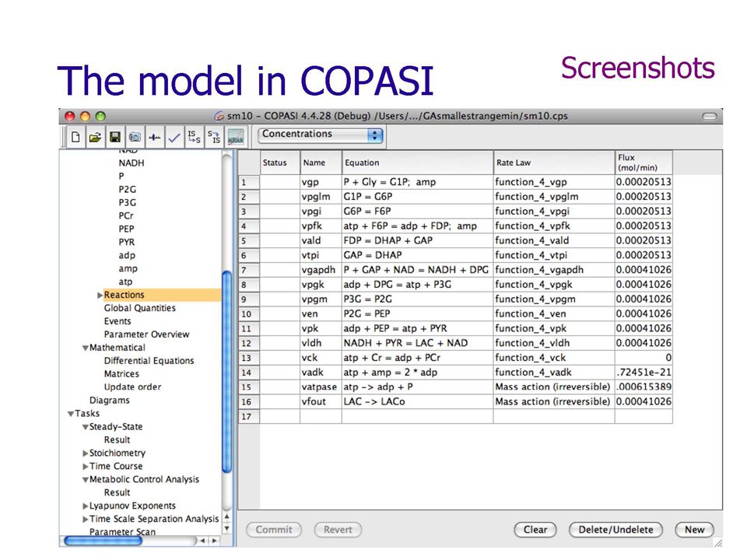
Task: Sort by the Equation column header
Action: coord(417,163)
